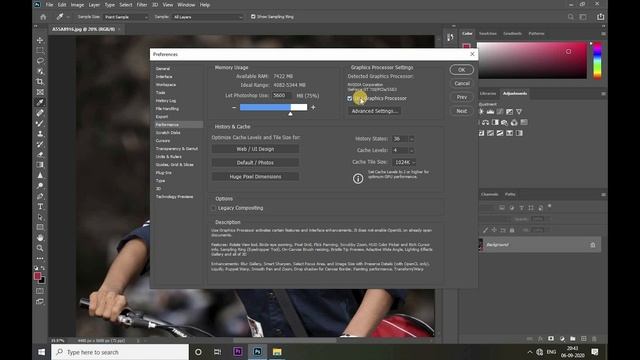Select the Gradient tool
The height and width of the screenshot is (360, 640).
40,165
